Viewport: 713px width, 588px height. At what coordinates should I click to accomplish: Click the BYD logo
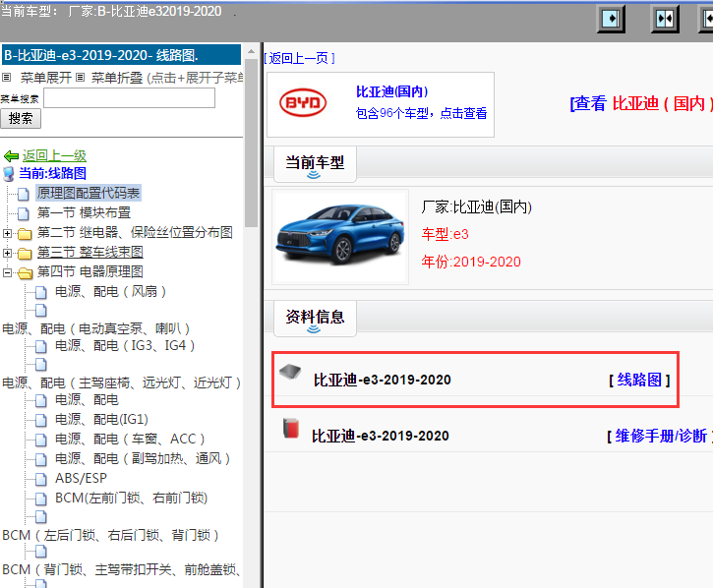coord(303,103)
